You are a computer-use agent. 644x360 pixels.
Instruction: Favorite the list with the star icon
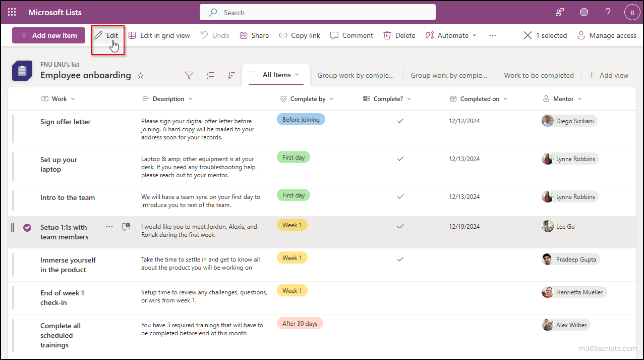141,75
